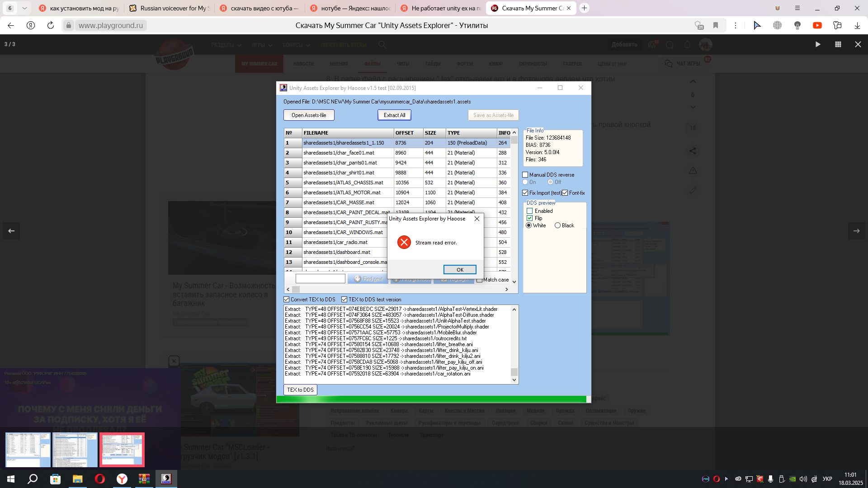
Task: Open the first gallery thumbnail
Action: pos(28,450)
